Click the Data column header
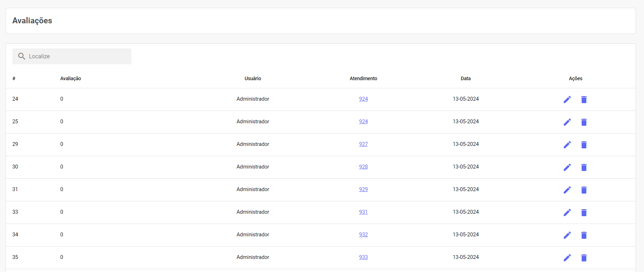644x272 pixels. (x=465, y=78)
